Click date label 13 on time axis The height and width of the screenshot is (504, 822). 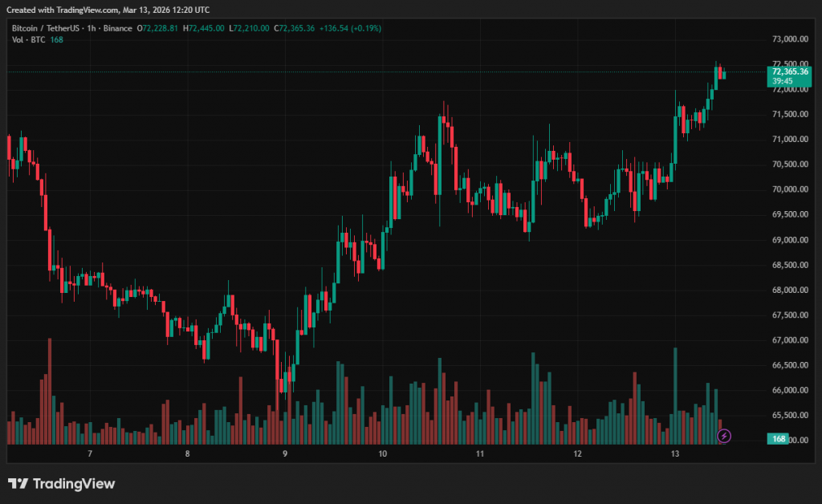tap(675, 454)
